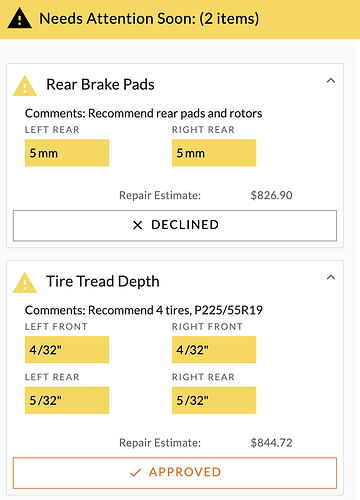360x500 pixels.
Task: Select the right rear 5/32" tread value
Action: coord(214,400)
